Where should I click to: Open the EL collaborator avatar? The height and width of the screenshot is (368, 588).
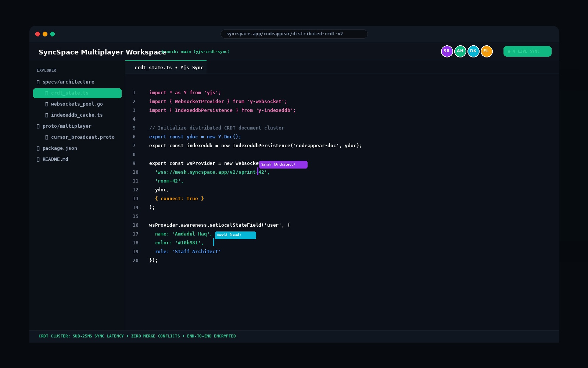487,51
